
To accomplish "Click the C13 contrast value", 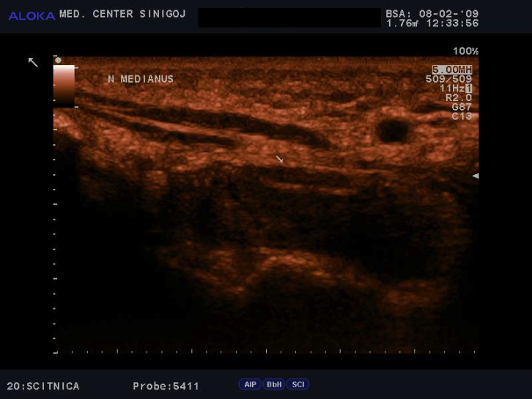I will point(462,116).
